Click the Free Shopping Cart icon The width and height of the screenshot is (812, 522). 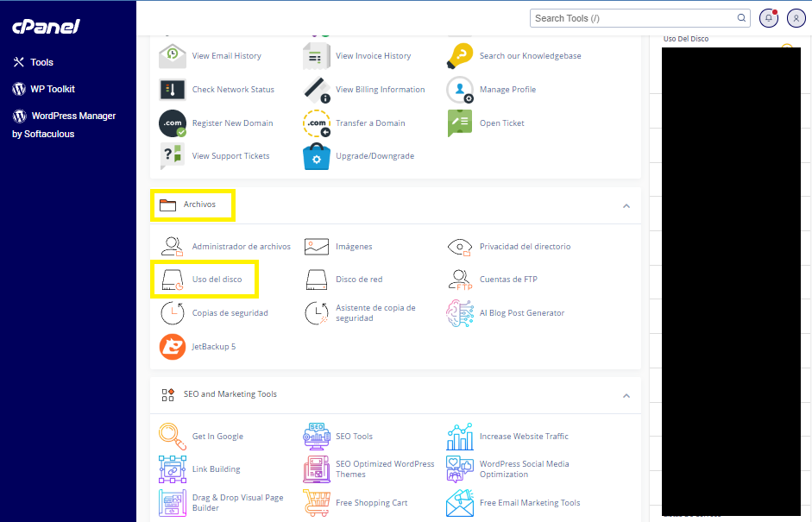tap(317, 503)
